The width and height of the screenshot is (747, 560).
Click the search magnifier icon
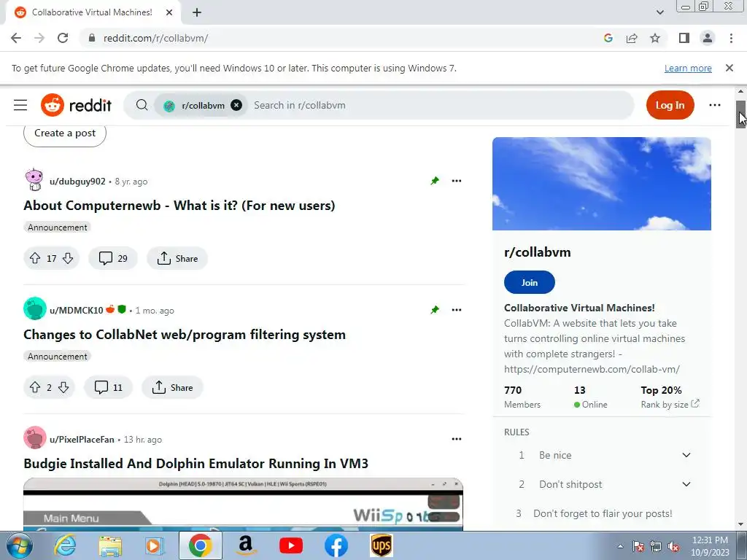[x=142, y=105]
